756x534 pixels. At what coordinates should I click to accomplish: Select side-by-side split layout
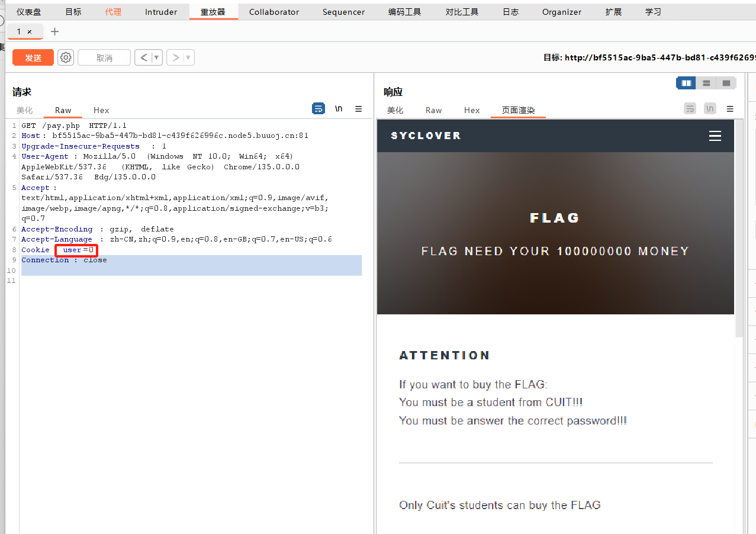coord(686,83)
